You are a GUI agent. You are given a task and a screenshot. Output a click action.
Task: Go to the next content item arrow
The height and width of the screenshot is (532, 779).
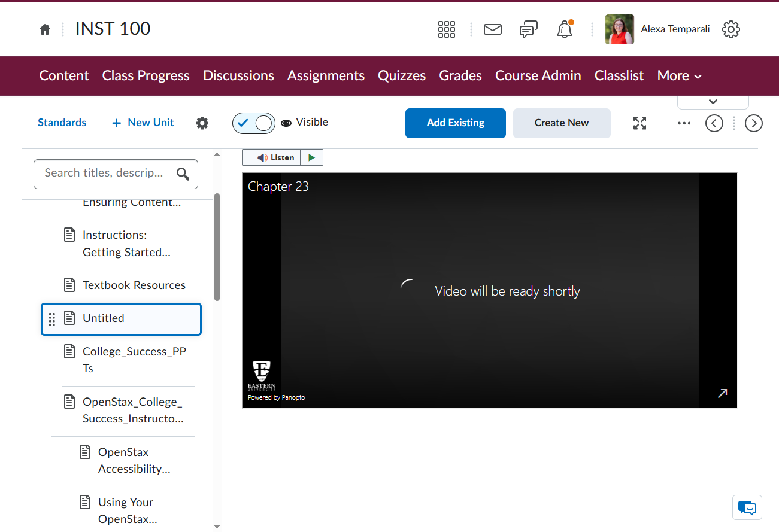click(x=754, y=123)
